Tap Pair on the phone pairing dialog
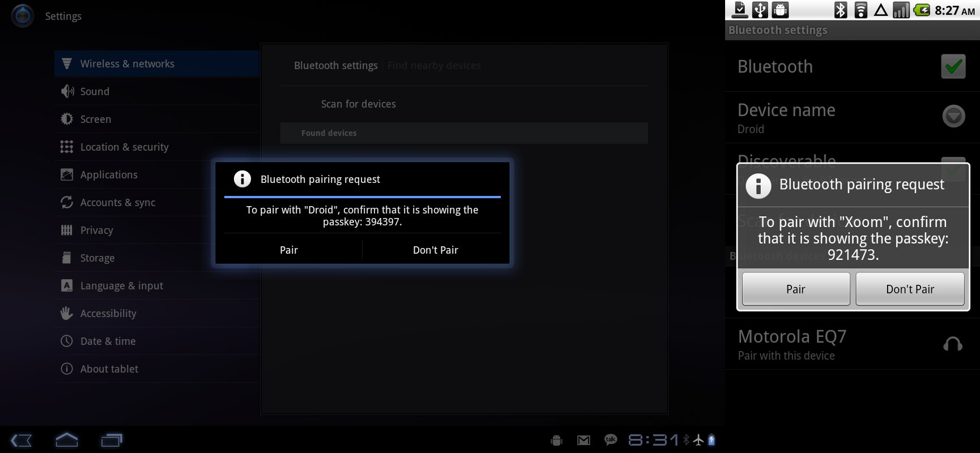 point(795,289)
